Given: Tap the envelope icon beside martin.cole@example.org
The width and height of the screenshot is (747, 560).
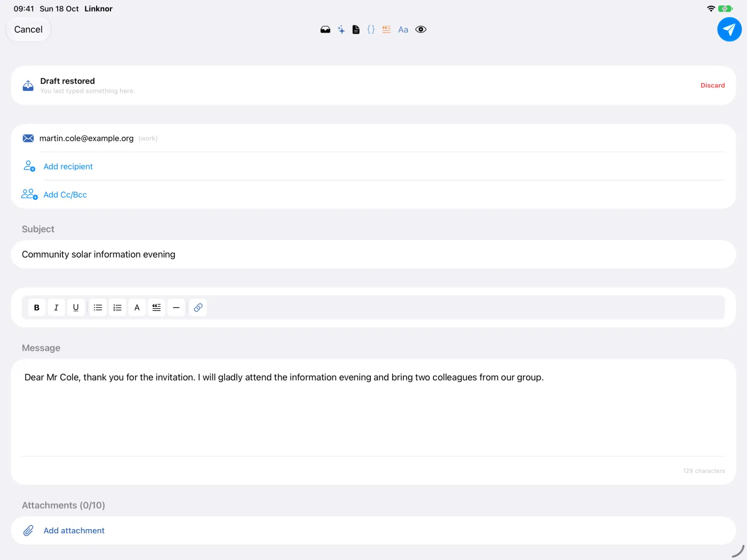Looking at the screenshot, I should pos(28,139).
